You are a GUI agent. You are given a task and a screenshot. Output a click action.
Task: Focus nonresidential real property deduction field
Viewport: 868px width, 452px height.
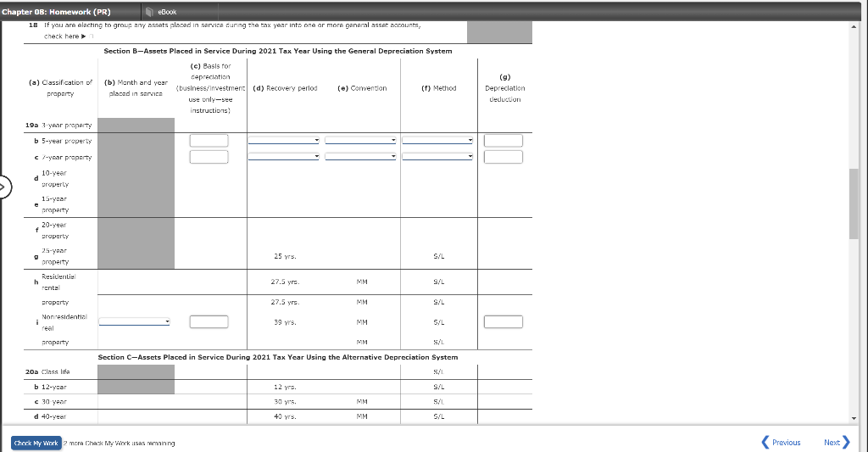click(x=504, y=322)
